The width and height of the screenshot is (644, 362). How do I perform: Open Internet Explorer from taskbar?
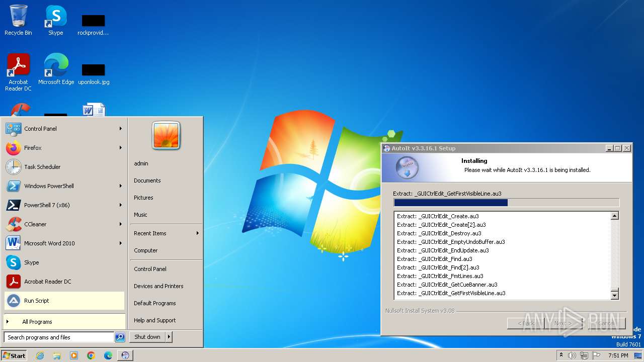[x=40, y=355]
